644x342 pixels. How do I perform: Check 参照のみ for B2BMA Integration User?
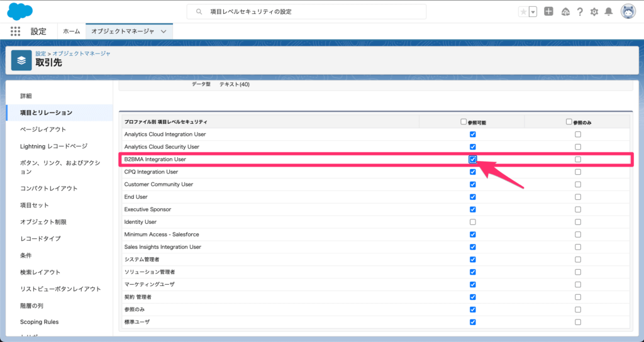tap(578, 159)
